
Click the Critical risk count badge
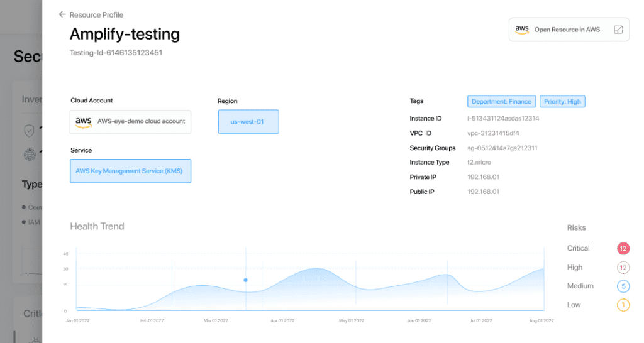(623, 248)
